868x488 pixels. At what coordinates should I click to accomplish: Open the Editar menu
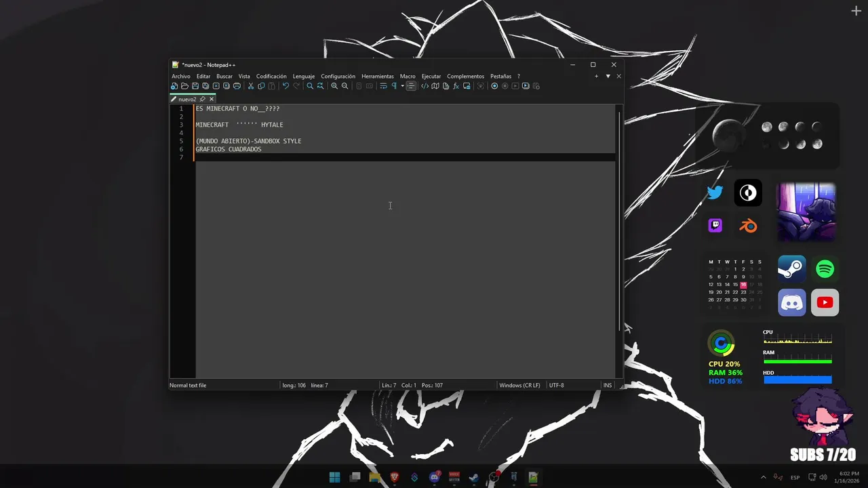203,77
